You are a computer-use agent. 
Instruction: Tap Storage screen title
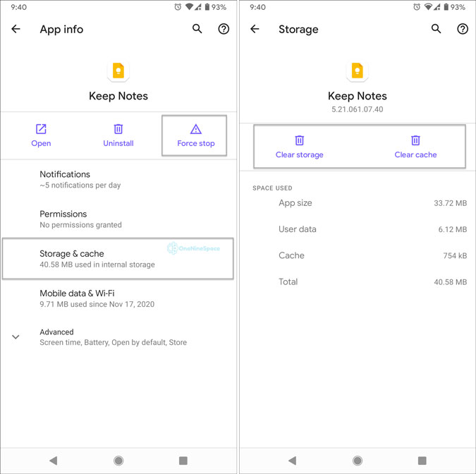point(298,30)
